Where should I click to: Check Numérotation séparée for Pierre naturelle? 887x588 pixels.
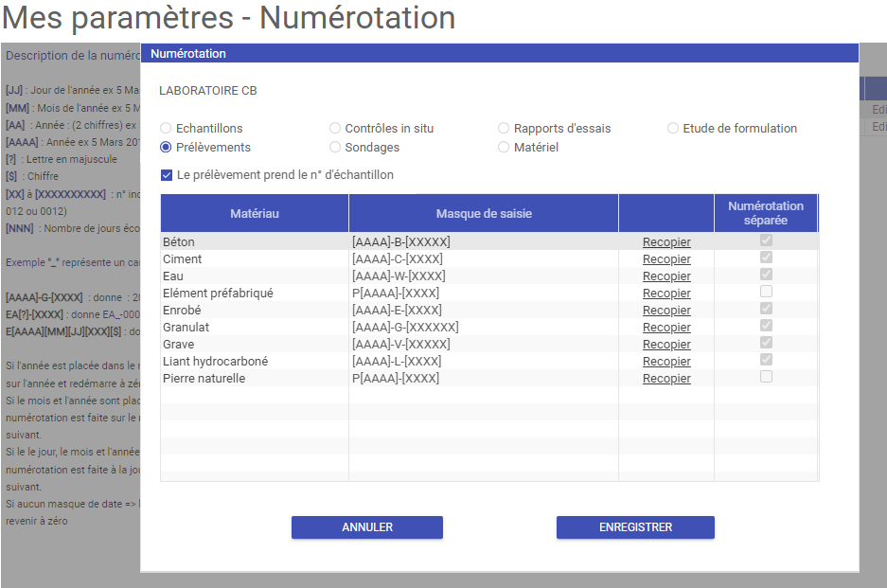766,376
